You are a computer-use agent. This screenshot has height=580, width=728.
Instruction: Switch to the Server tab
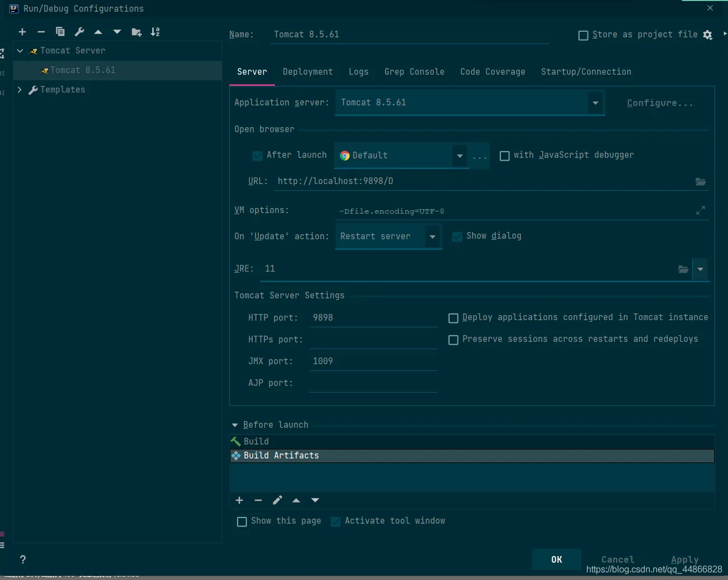click(252, 72)
